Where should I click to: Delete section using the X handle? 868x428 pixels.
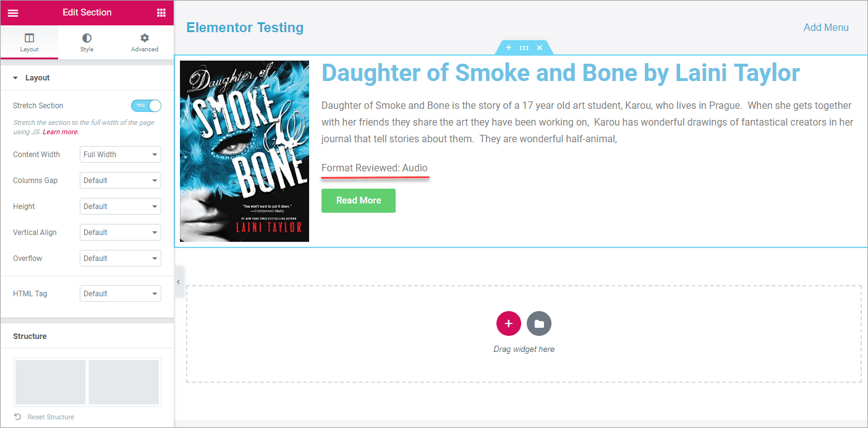539,48
